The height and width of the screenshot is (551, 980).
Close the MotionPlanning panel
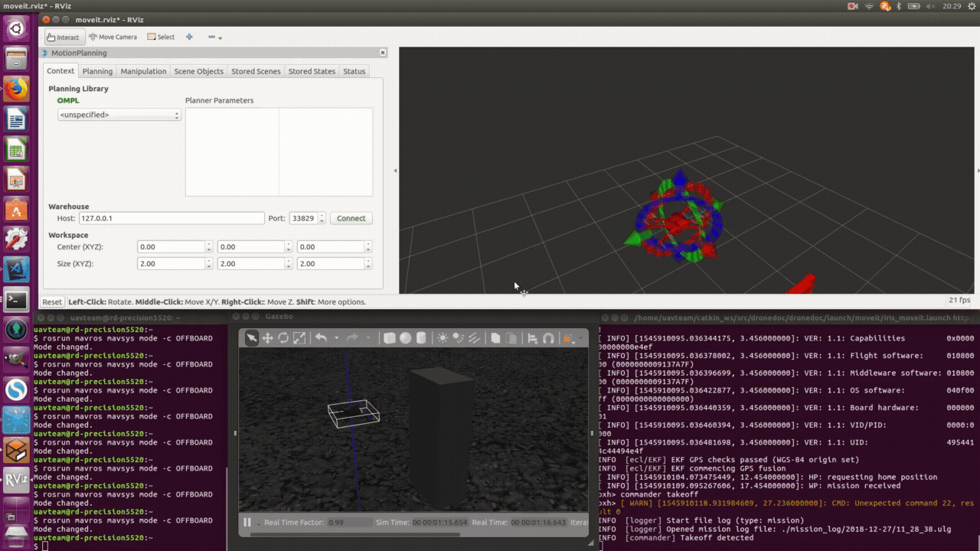coord(383,53)
